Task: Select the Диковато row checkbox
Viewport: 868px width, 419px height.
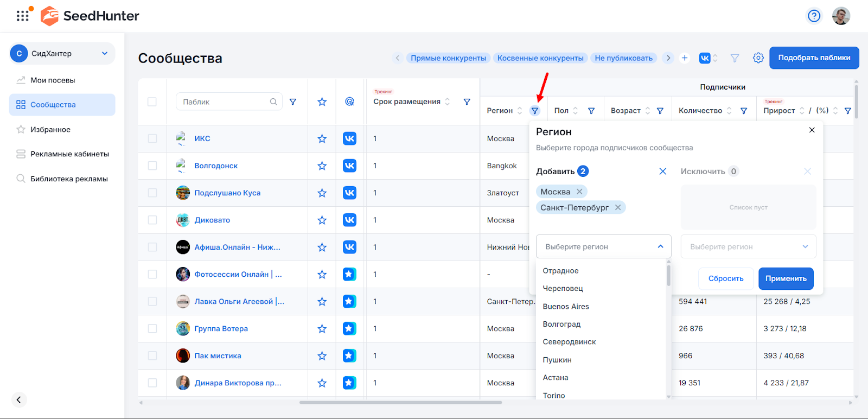Action: 152,220
